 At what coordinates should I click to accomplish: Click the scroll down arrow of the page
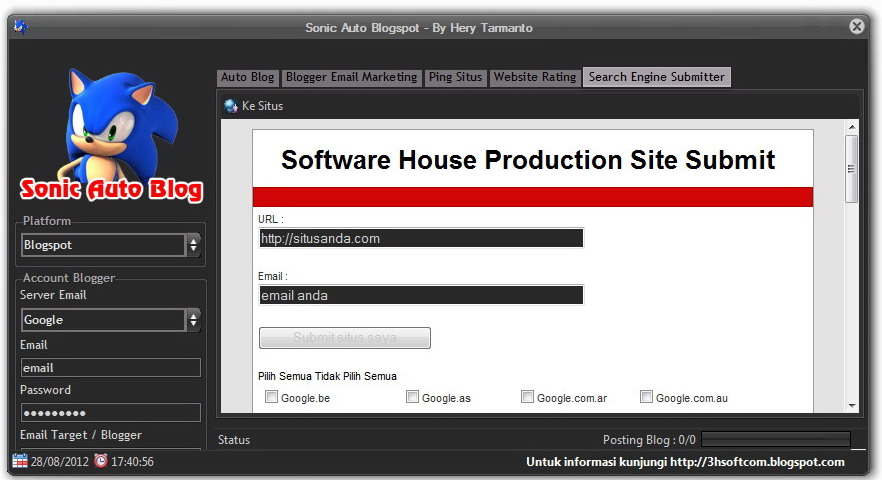(852, 406)
